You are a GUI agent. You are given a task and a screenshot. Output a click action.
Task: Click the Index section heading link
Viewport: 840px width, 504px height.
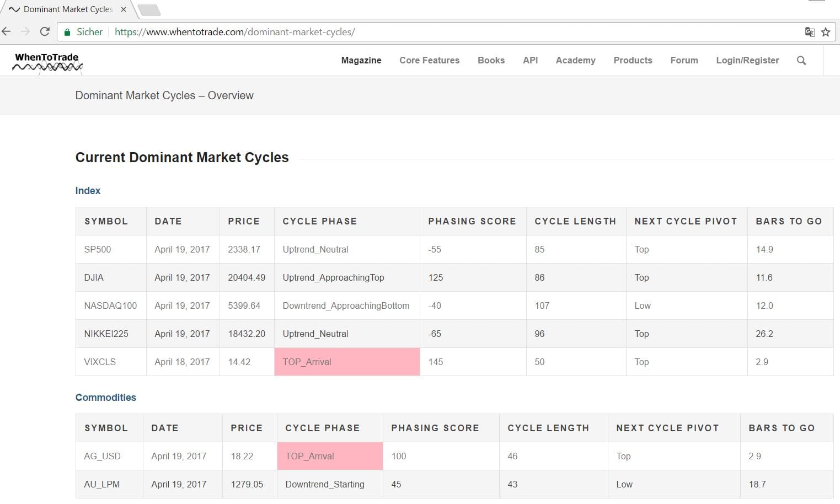(x=88, y=190)
